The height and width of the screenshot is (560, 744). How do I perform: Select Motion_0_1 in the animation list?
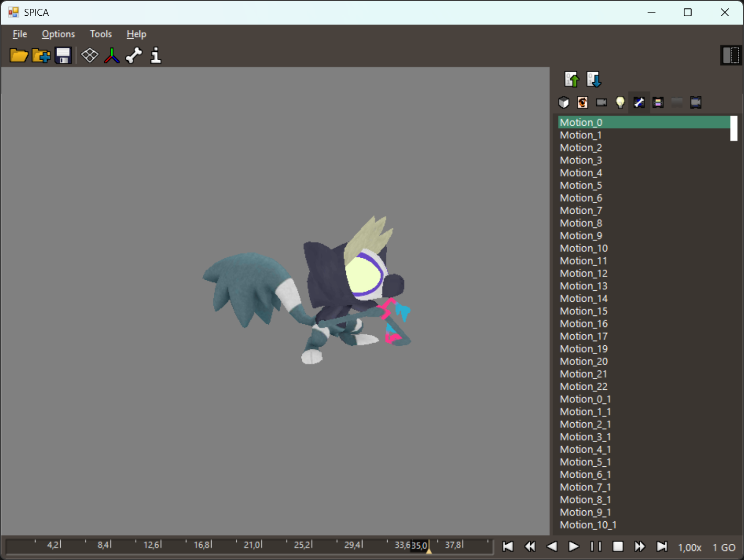[x=644, y=399]
